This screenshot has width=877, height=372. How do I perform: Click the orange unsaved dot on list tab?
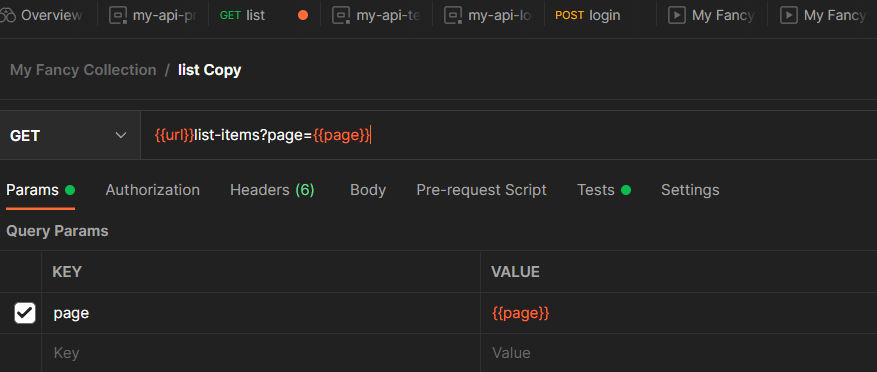coord(303,16)
